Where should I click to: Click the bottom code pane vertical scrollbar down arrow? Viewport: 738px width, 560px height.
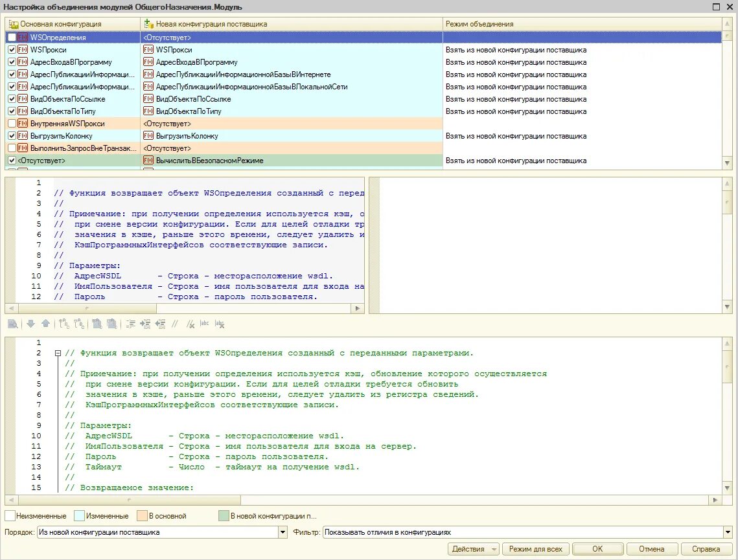tap(727, 488)
